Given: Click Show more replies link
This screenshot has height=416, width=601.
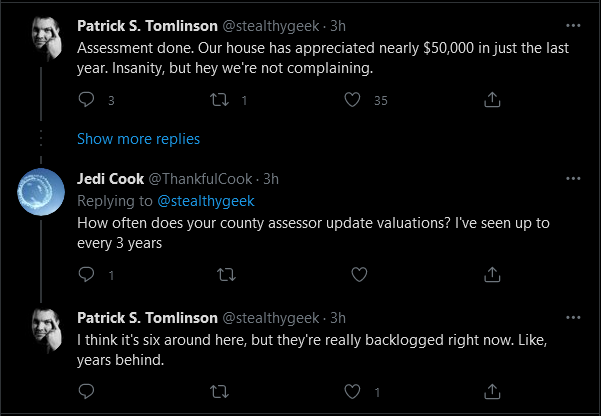Looking at the screenshot, I should pos(138,139).
